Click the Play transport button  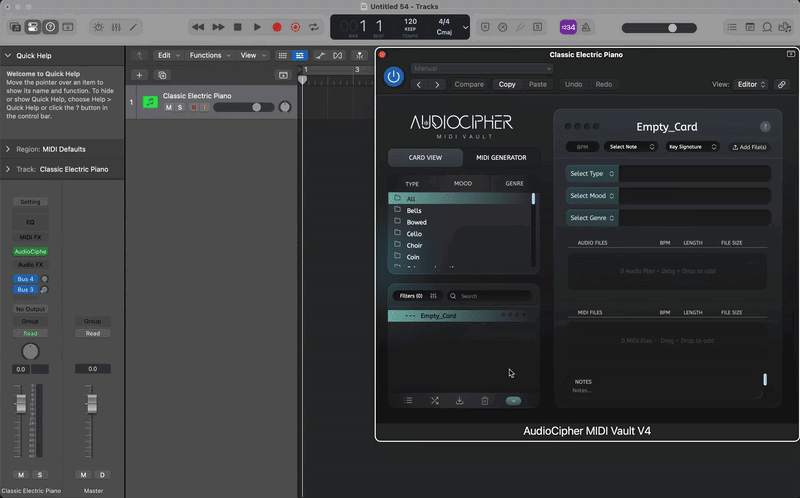[257, 27]
